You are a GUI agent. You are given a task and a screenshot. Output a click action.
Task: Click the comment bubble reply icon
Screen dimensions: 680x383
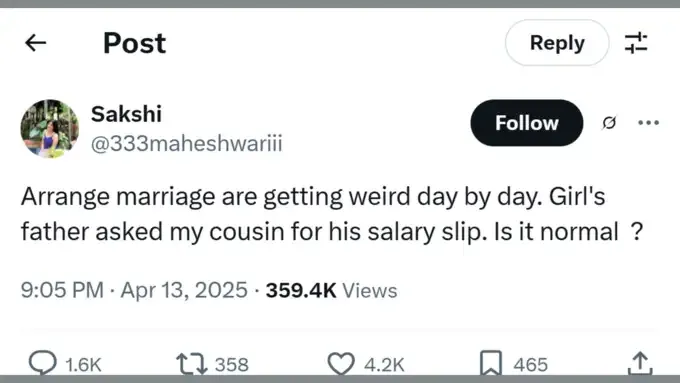[42, 363]
